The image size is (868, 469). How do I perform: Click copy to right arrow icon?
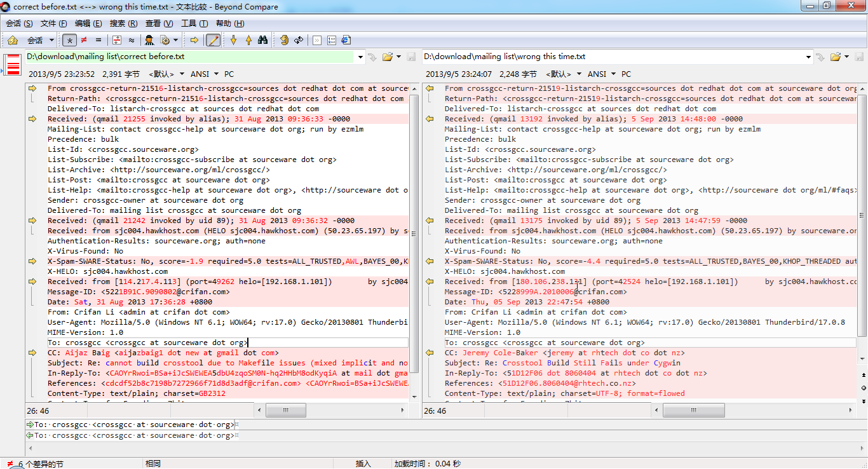(194, 40)
